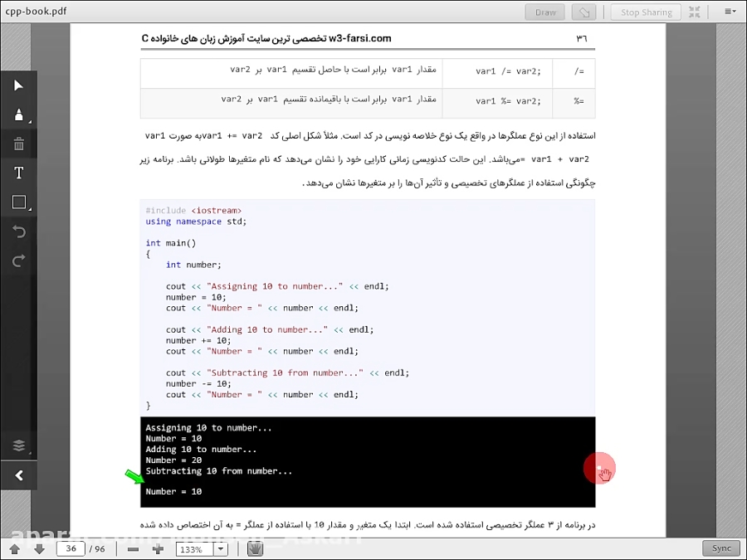
Task: Undo the last annotation
Action: [x=17, y=231]
